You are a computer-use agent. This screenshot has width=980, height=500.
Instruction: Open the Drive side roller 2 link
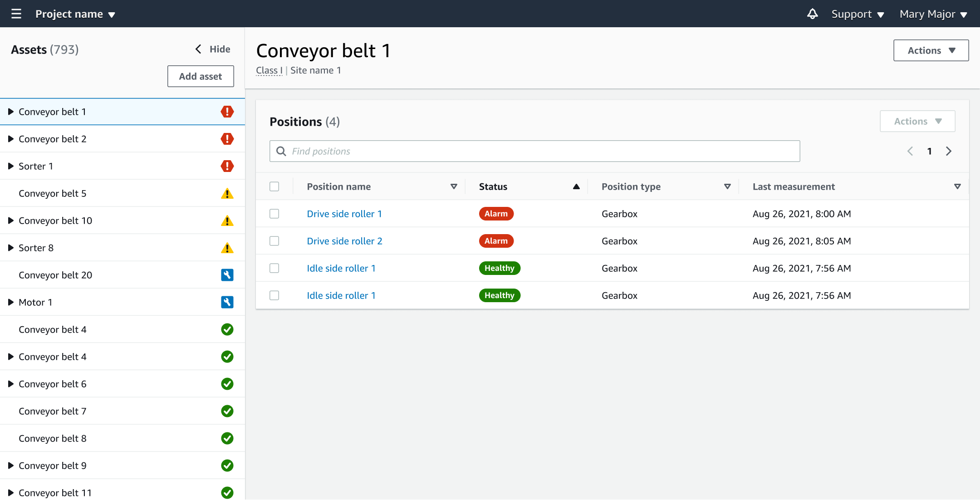tap(344, 241)
